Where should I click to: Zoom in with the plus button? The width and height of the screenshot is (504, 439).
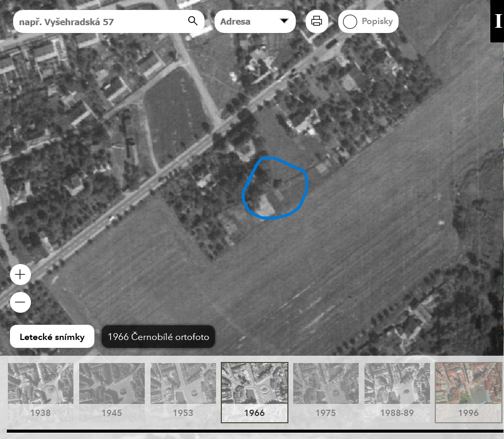[x=20, y=274]
